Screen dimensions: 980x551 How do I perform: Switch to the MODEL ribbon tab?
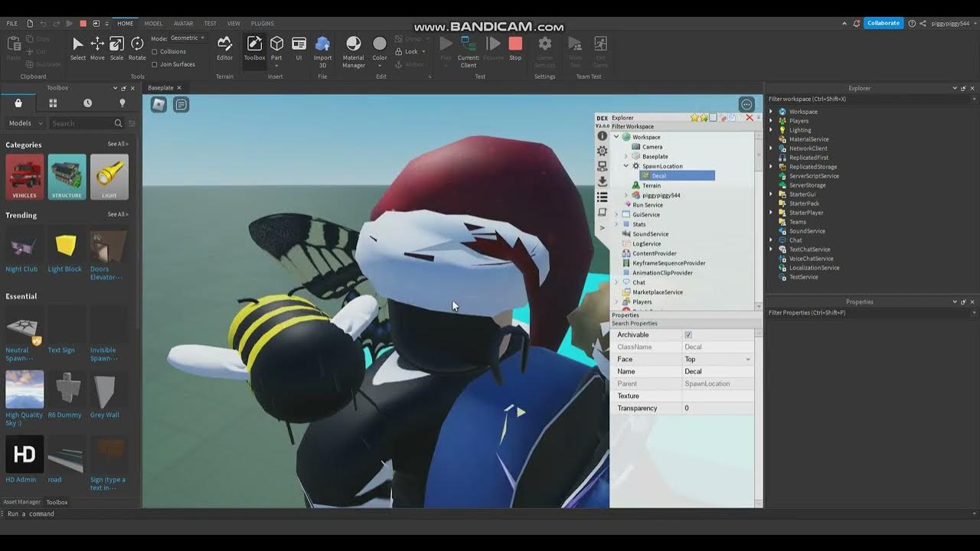click(x=153, y=24)
